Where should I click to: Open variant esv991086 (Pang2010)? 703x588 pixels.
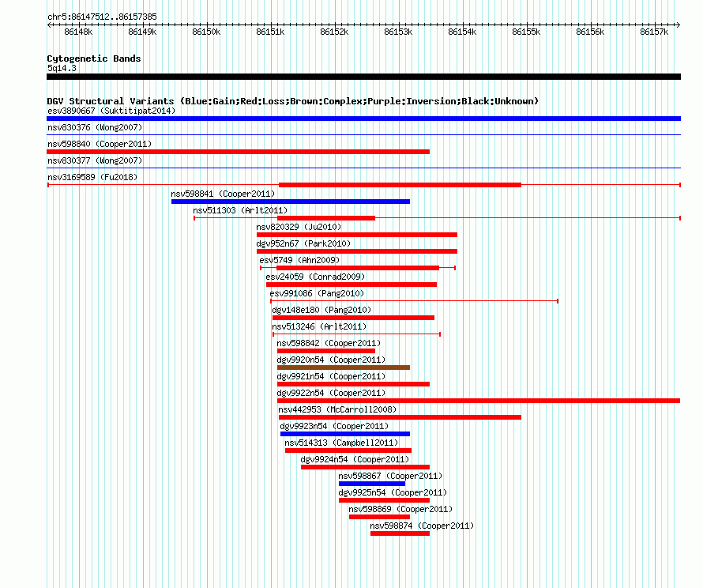(317, 293)
